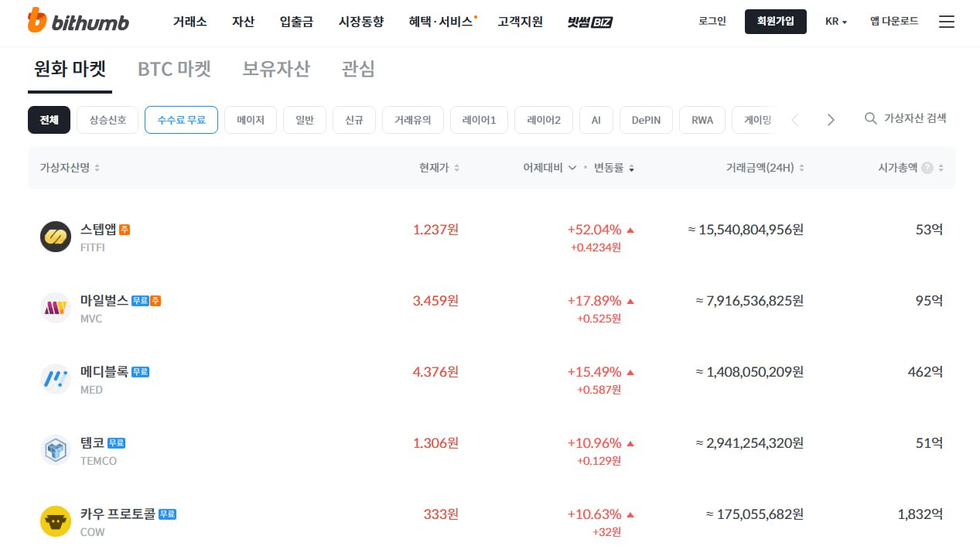Select the 전체 filter chip
The height and width of the screenshot is (553, 980).
pos(49,120)
